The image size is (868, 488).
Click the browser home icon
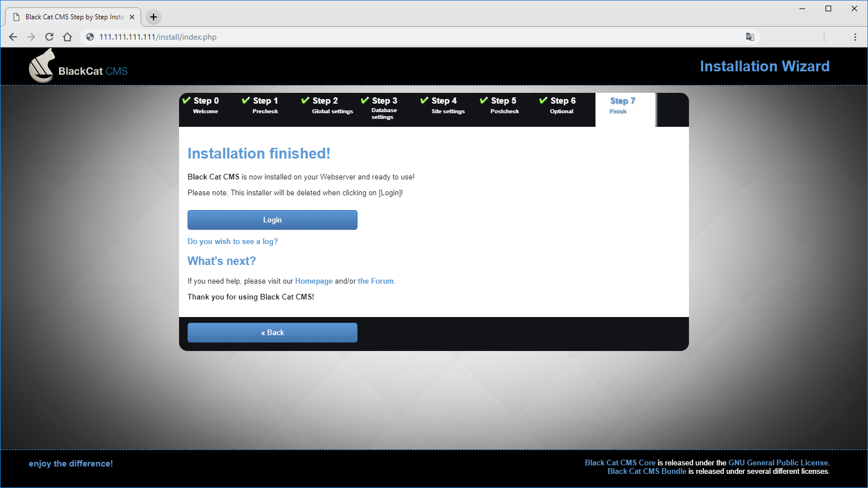point(67,37)
